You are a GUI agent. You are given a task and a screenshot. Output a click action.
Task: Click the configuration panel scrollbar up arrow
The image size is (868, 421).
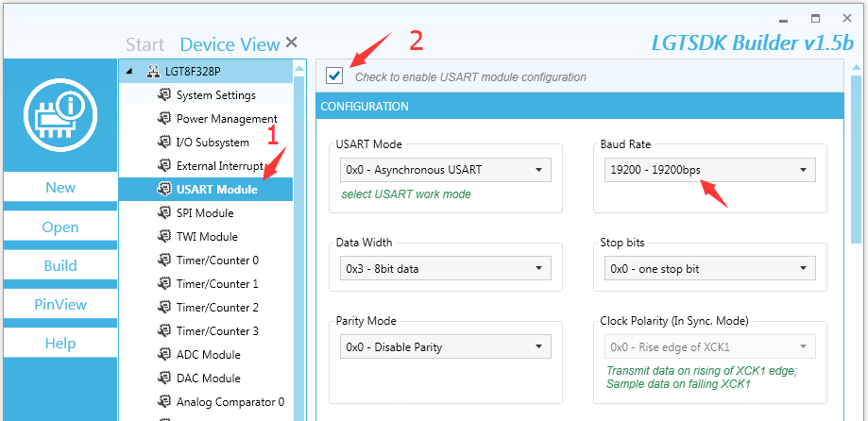tap(856, 69)
